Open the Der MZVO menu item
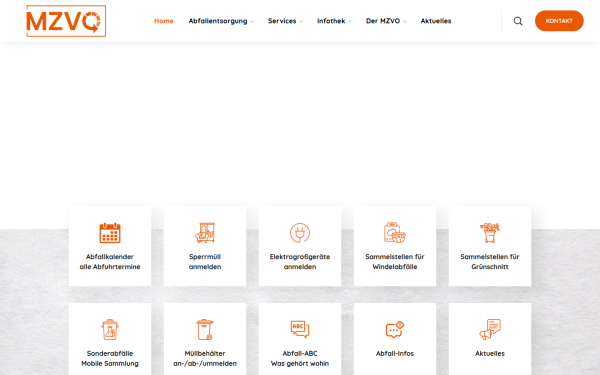The height and width of the screenshot is (375, 600). [383, 21]
